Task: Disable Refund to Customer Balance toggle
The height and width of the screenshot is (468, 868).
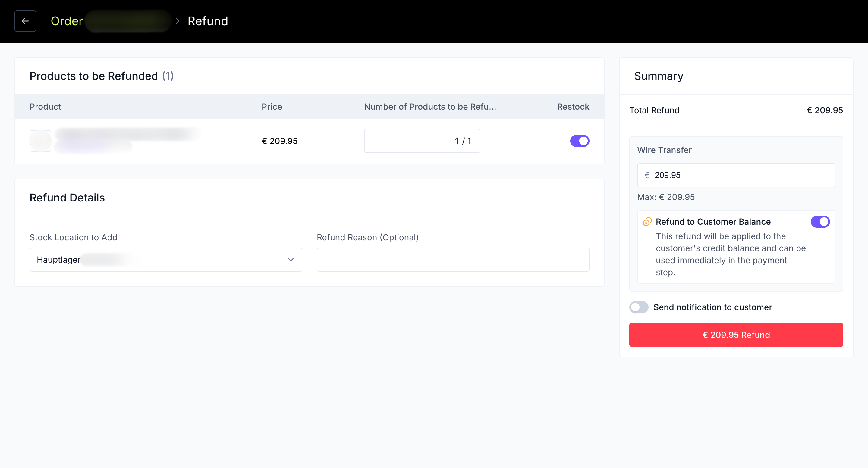Action: (820, 222)
